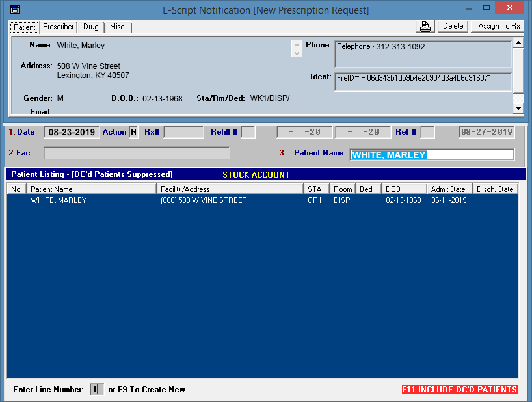Image resolution: width=532 pixels, height=402 pixels.
Task: Click the Admit Date column header
Action: coord(448,189)
